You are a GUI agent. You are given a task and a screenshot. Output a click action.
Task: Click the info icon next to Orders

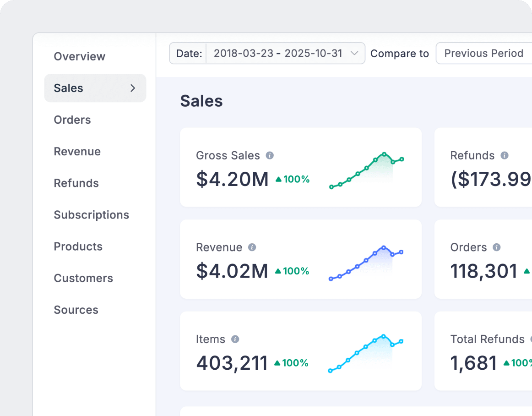coord(496,247)
